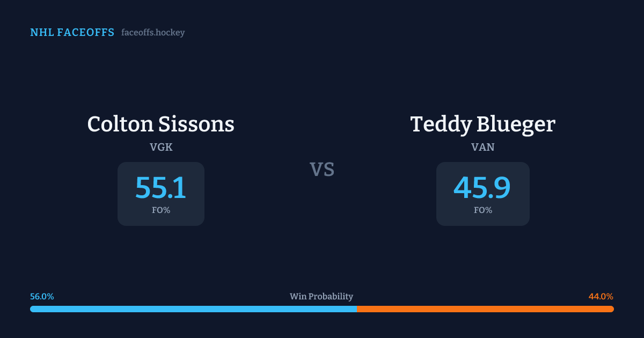Click the rounded left end of the probability bar
The image size is (644, 338).
tap(32, 309)
